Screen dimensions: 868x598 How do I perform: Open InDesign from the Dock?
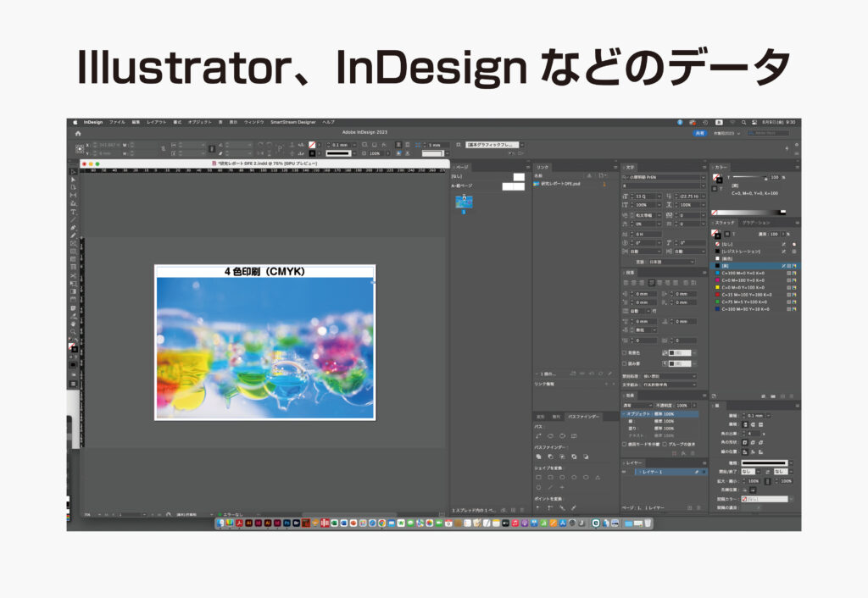click(276, 525)
